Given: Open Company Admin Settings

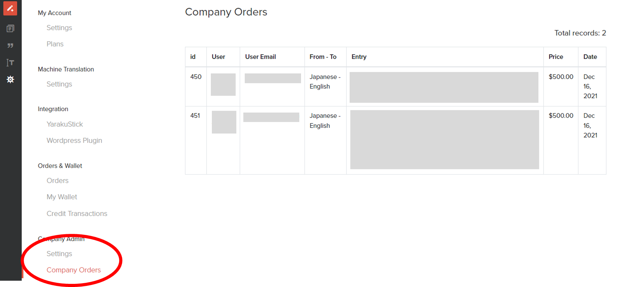Looking at the screenshot, I should pyautogui.click(x=59, y=254).
